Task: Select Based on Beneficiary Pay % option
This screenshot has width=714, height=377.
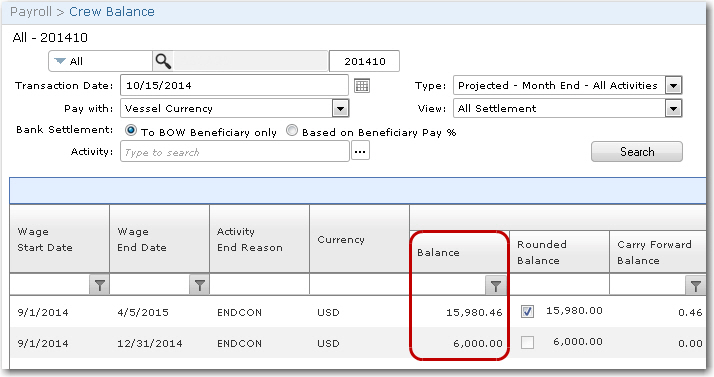Action: click(292, 131)
